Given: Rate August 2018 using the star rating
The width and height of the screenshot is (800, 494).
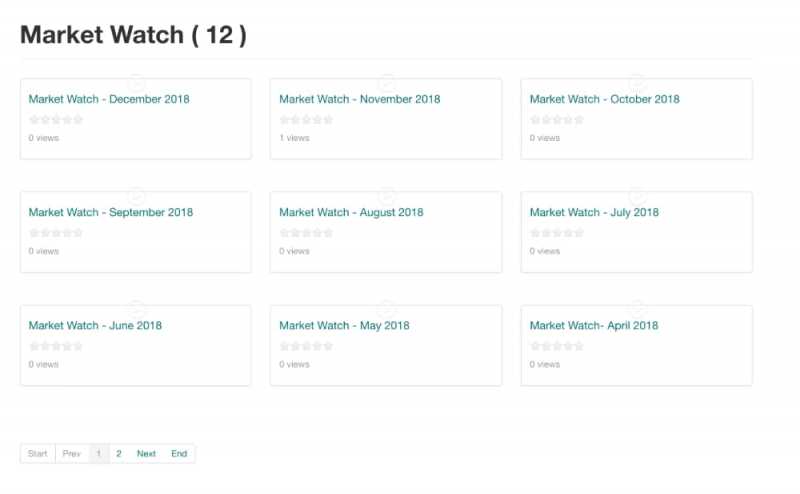Looking at the screenshot, I should [x=306, y=233].
